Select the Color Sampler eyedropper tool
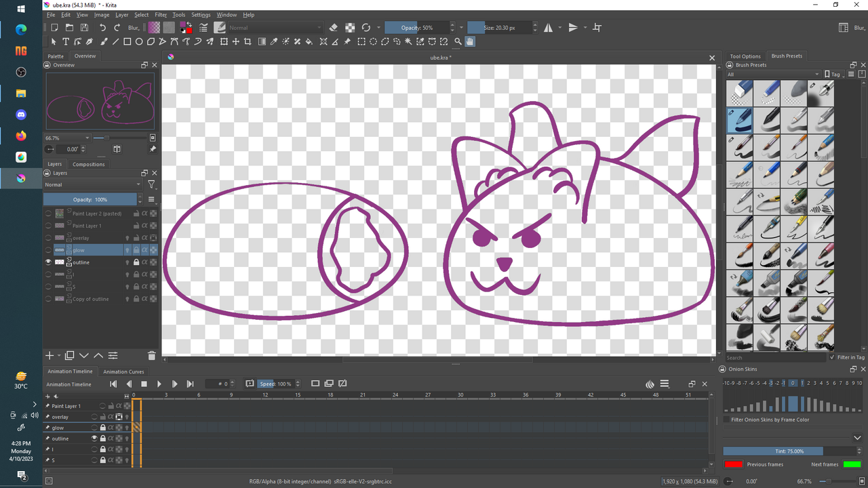Image resolution: width=868 pixels, height=488 pixels. coord(274,41)
